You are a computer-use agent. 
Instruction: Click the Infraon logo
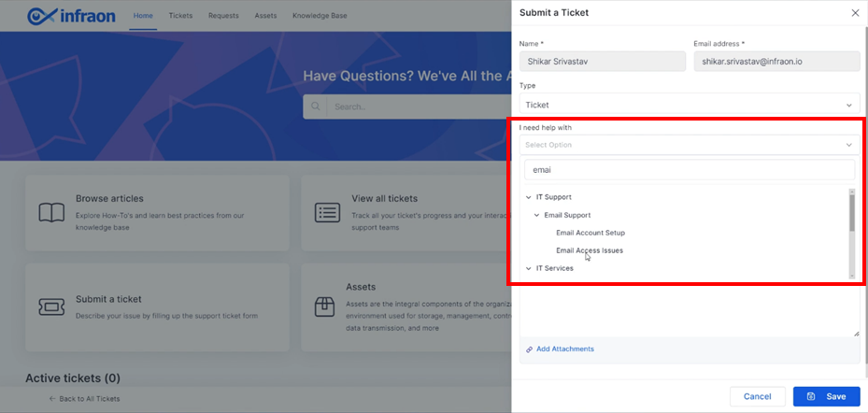71,16
